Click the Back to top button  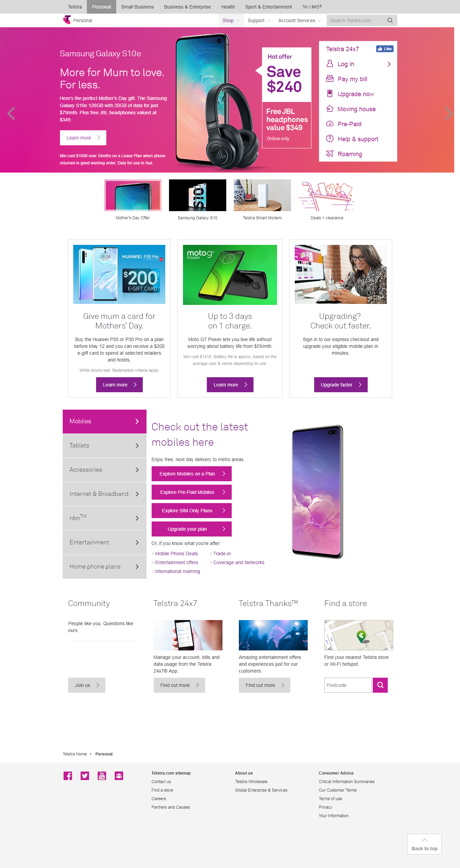tap(425, 844)
